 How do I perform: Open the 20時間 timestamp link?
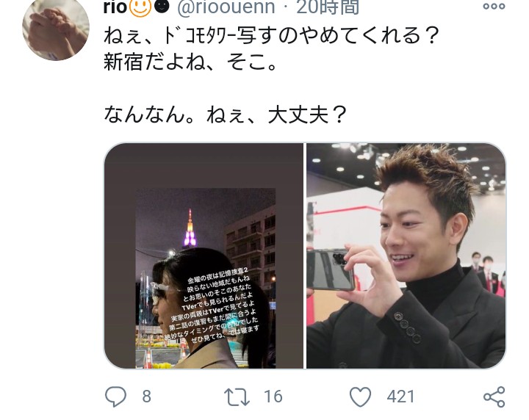(328, 7)
